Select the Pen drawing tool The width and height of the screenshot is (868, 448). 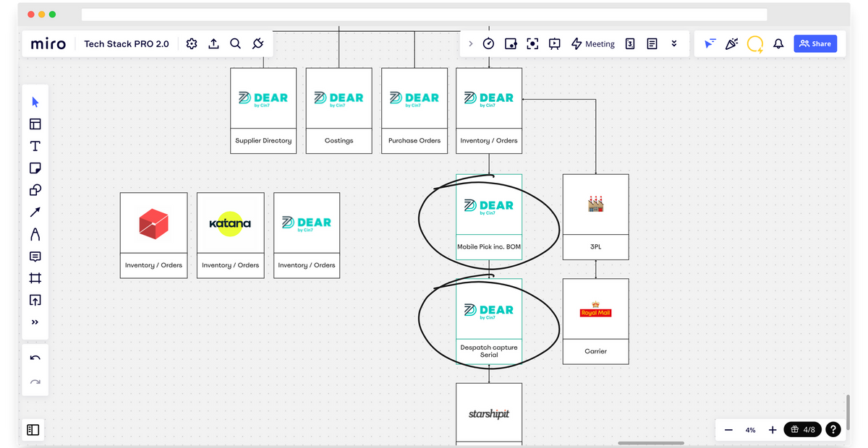pos(35,234)
